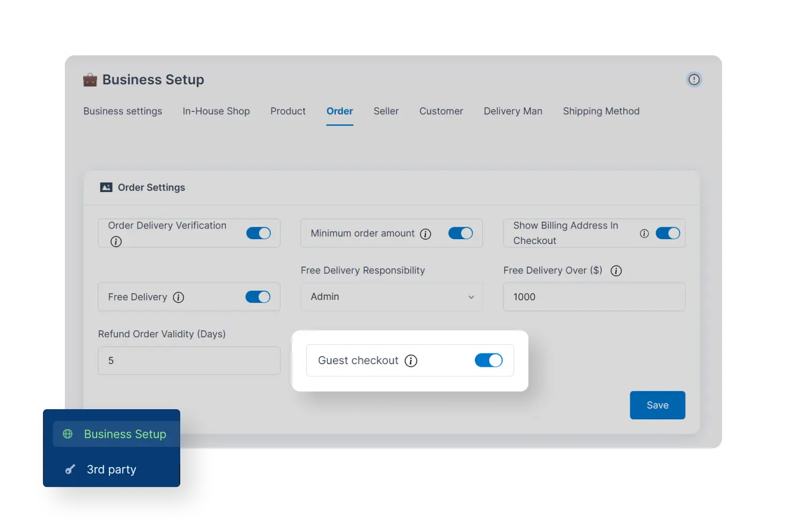Click the info icon beside Free Delivery Over ($)
The width and height of the screenshot is (787, 532).
tap(616, 270)
